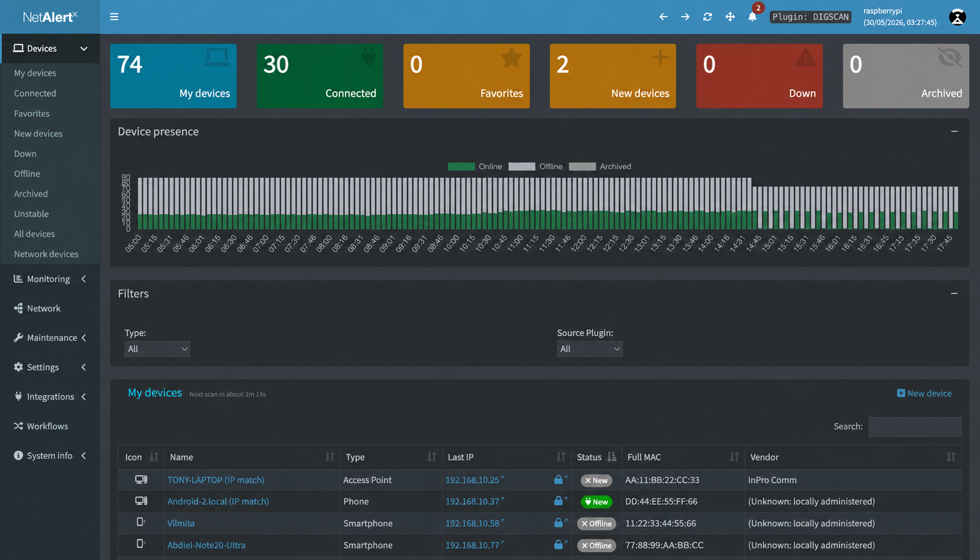Click the orange New devices 2 card

click(x=613, y=76)
